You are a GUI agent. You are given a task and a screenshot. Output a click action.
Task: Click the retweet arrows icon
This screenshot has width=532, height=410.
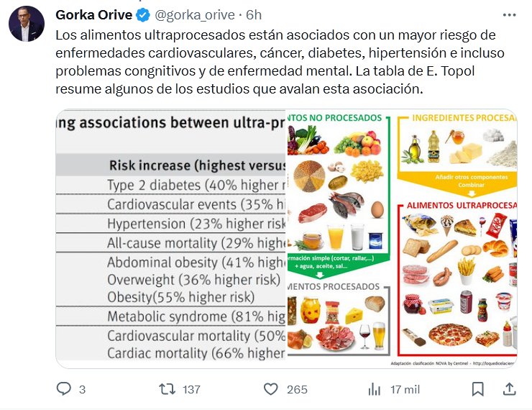[167, 389]
